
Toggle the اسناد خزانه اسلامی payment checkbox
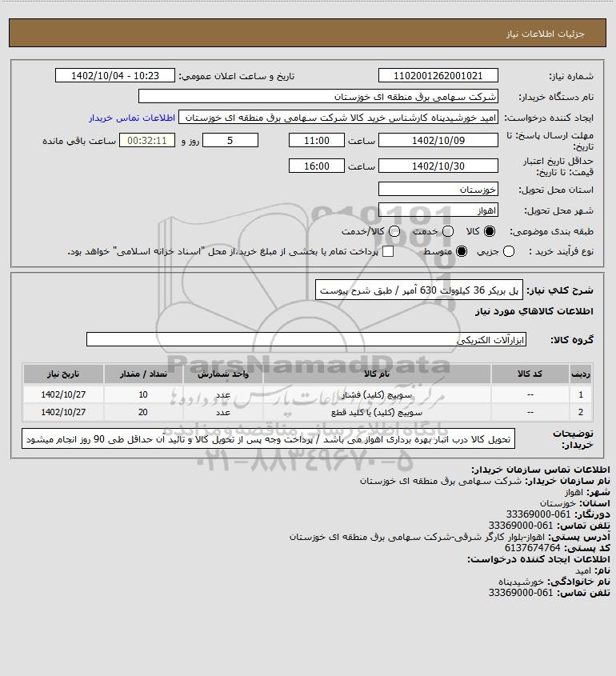coord(388,251)
